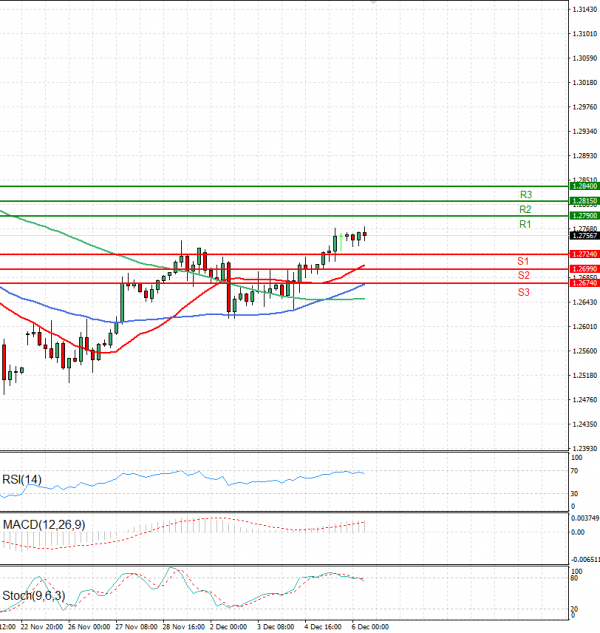Click the RSI(14) indicator title

point(21,478)
